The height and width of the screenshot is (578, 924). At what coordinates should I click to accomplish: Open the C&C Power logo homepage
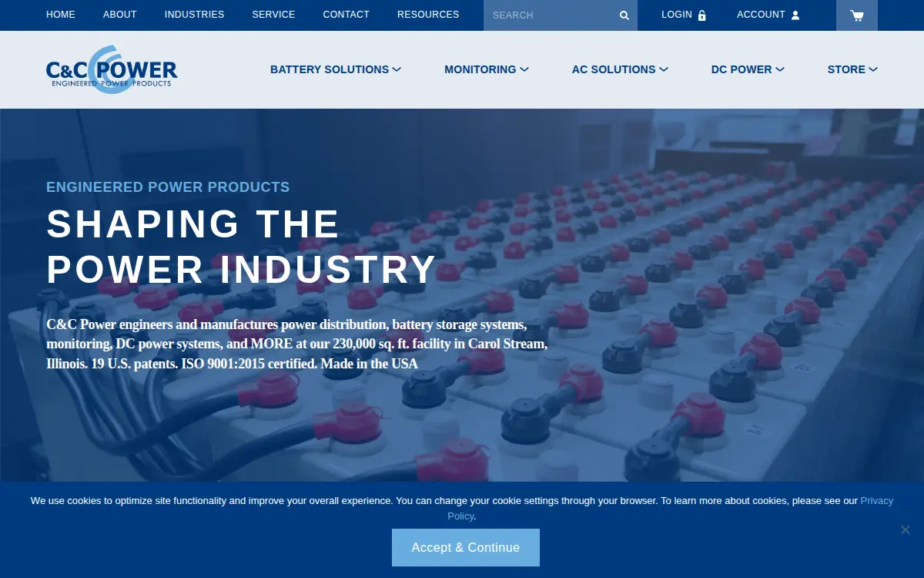(x=112, y=69)
